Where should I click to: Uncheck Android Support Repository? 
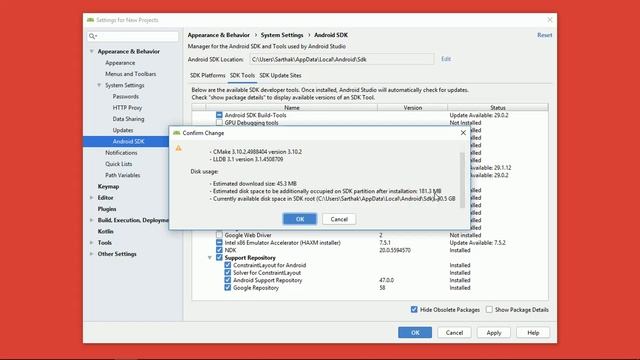(228, 280)
